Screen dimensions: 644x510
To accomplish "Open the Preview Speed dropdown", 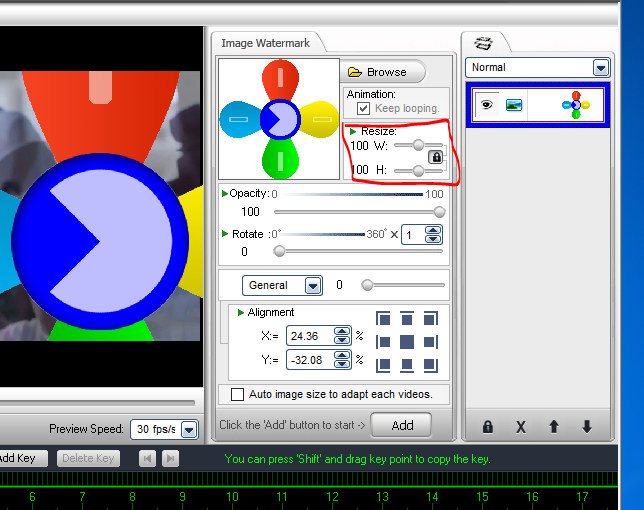I will (189, 430).
